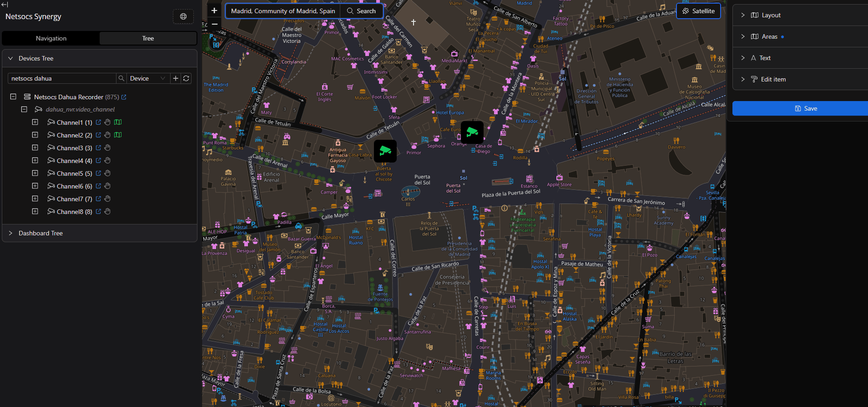Viewport: 868px width, 407px height.
Task: Open Channel5 external link icon
Action: point(98,173)
